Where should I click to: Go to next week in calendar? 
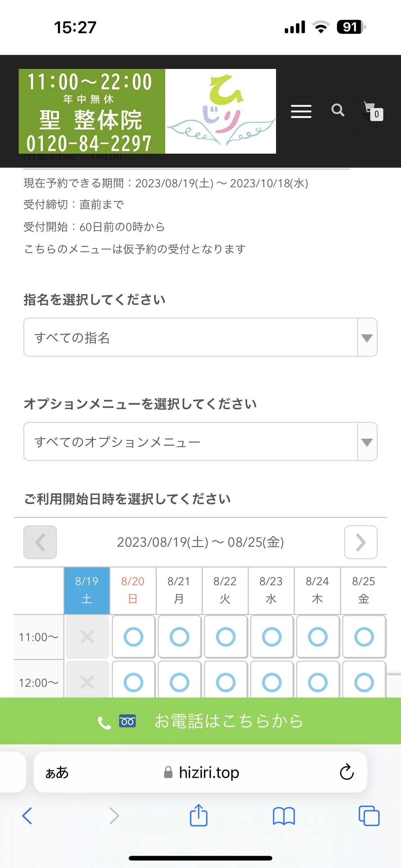[361, 542]
